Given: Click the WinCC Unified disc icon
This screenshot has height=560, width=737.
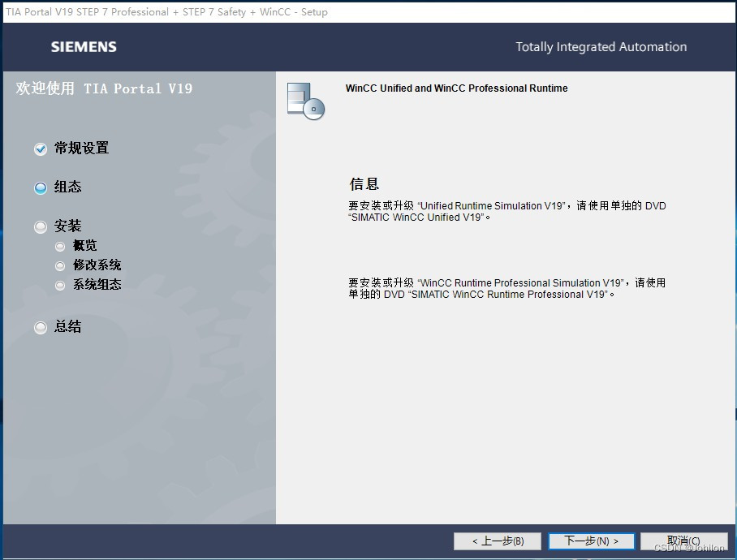Looking at the screenshot, I should (x=304, y=100).
